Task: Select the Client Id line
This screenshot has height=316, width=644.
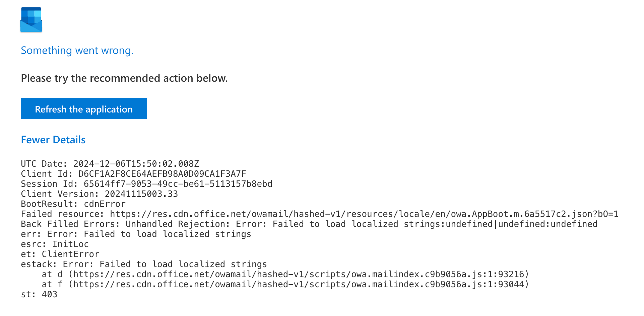Action: point(133,174)
